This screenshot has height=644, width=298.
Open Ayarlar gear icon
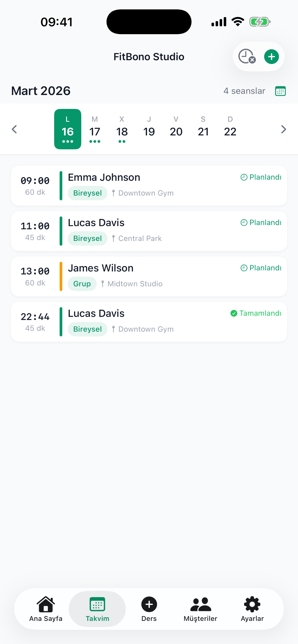[252, 604]
